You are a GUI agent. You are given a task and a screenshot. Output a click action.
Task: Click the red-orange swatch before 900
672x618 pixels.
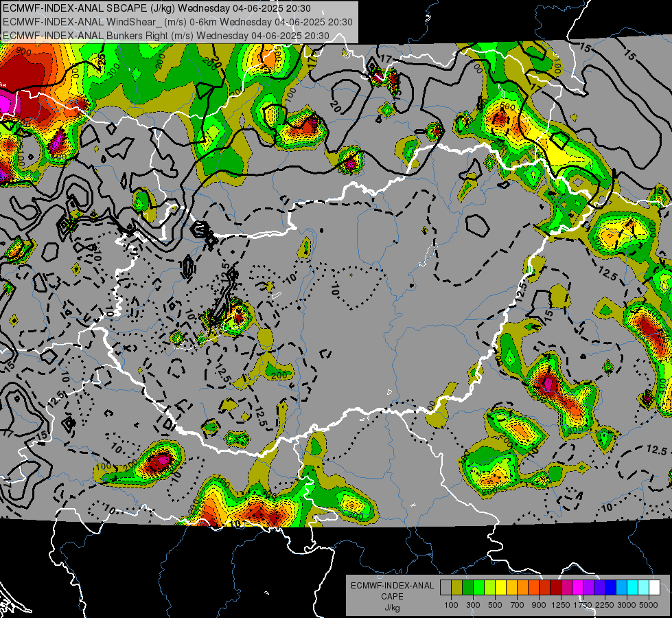[x=533, y=587]
